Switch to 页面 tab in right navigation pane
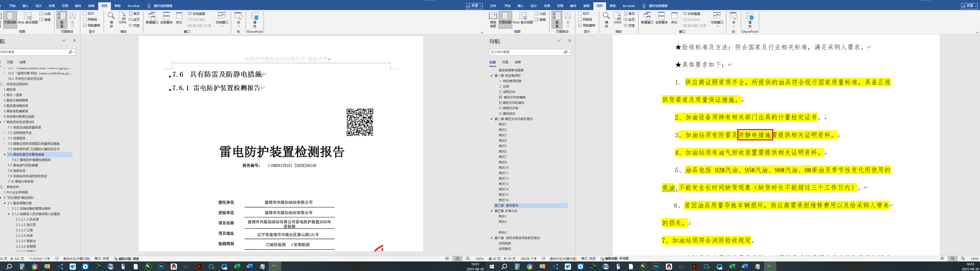Image resolution: width=980 pixels, height=271 pixels. tap(505, 62)
